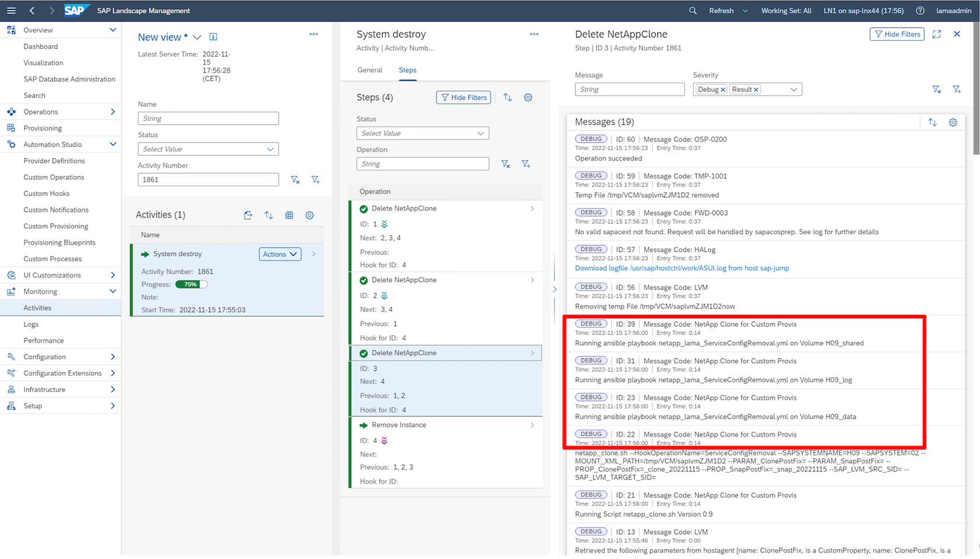Open Logs in the Monitoring menu

point(31,324)
